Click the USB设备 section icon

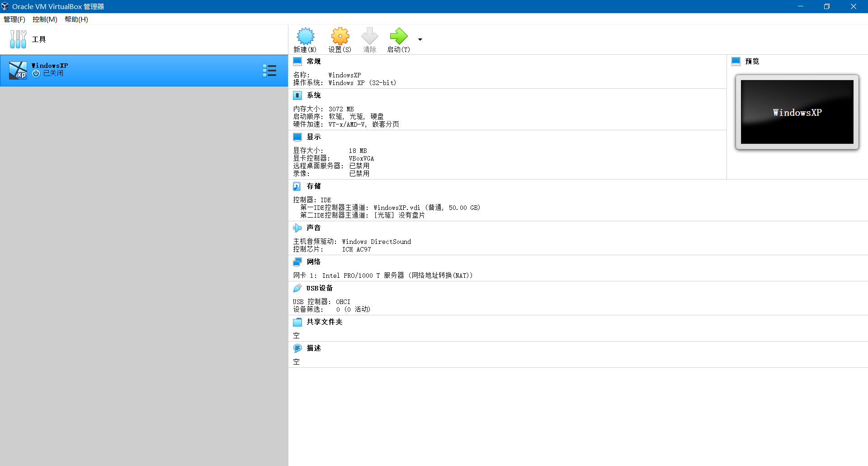[297, 288]
